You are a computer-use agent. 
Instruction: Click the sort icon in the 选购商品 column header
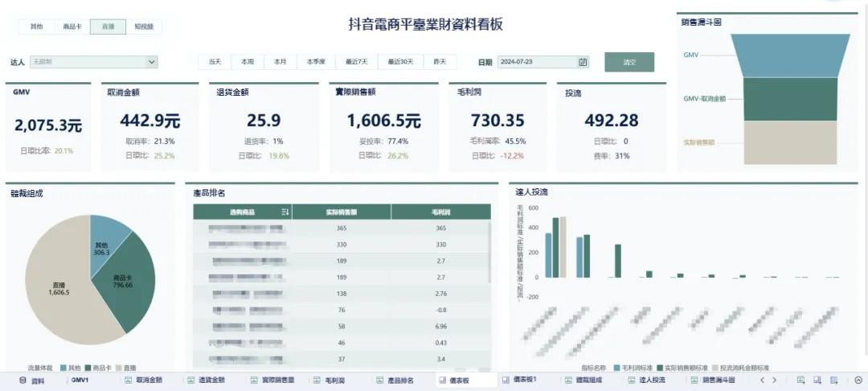click(x=285, y=212)
